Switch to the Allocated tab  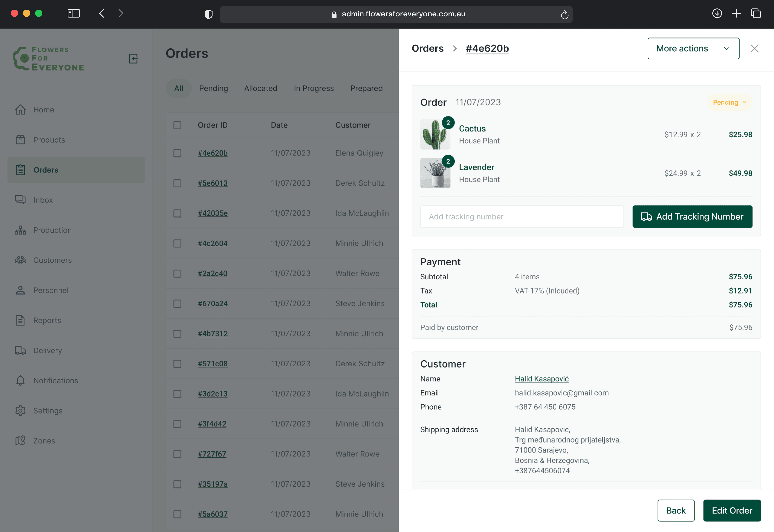[260, 88]
